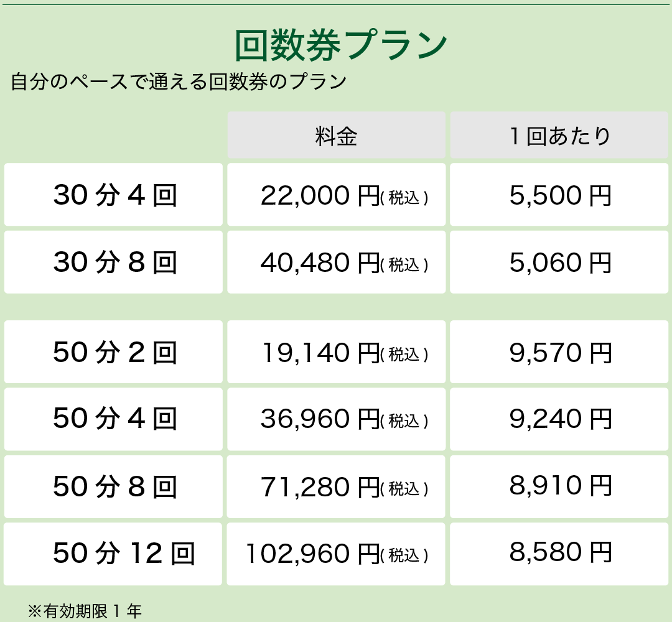The width and height of the screenshot is (672, 622).
Task: Click the 料金 column header
Action: 336,136
